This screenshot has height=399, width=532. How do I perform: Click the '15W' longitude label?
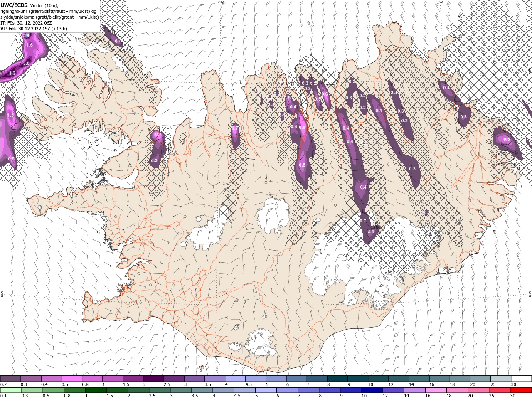pos(440,2)
